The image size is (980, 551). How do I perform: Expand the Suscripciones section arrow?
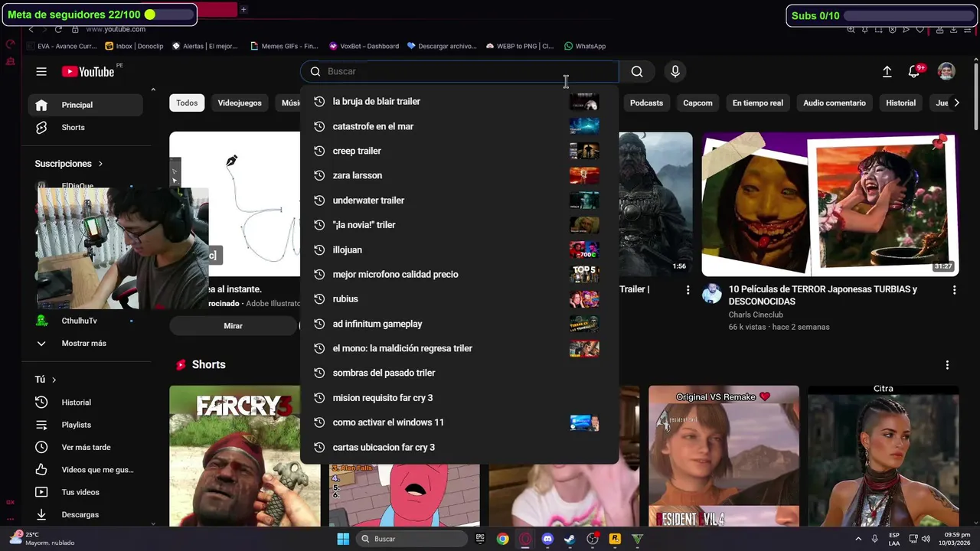tap(100, 164)
